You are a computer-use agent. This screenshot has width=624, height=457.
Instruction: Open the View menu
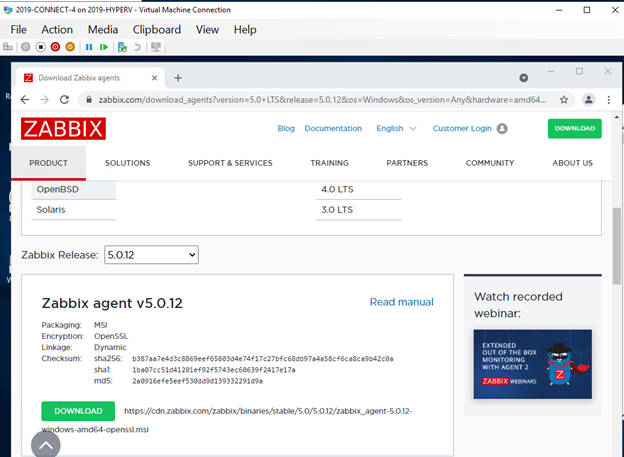click(x=207, y=29)
